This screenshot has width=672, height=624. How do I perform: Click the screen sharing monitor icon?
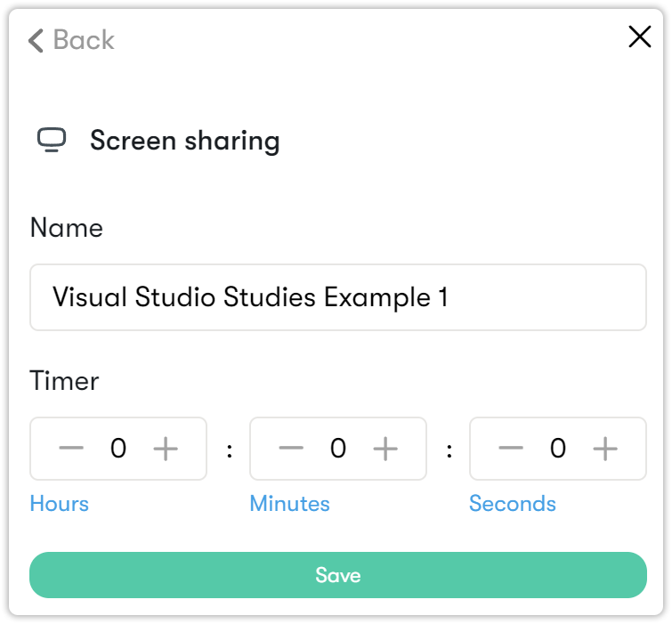point(52,141)
